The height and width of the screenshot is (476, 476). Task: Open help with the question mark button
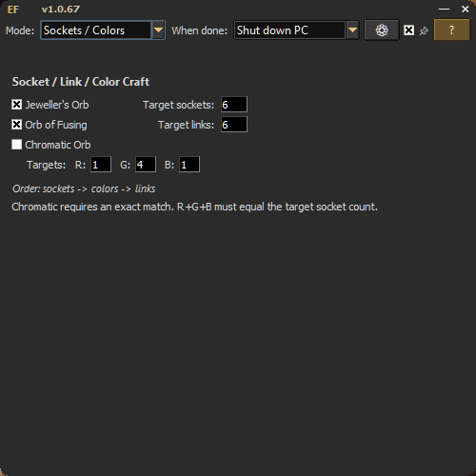451,30
